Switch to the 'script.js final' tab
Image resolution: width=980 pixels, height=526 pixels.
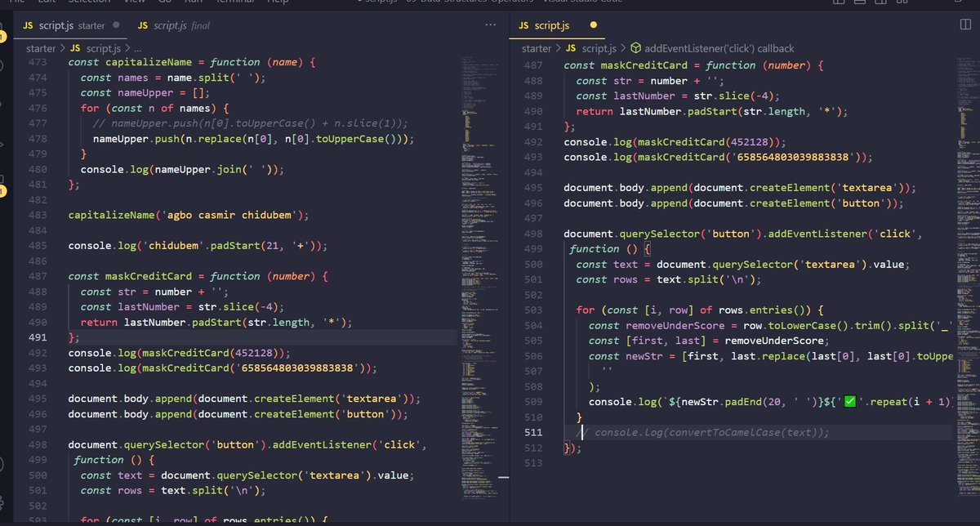point(174,25)
